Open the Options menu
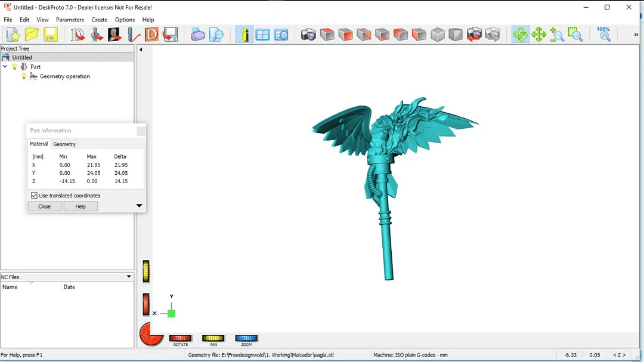Screen dimensions: 644x362 tap(125, 20)
